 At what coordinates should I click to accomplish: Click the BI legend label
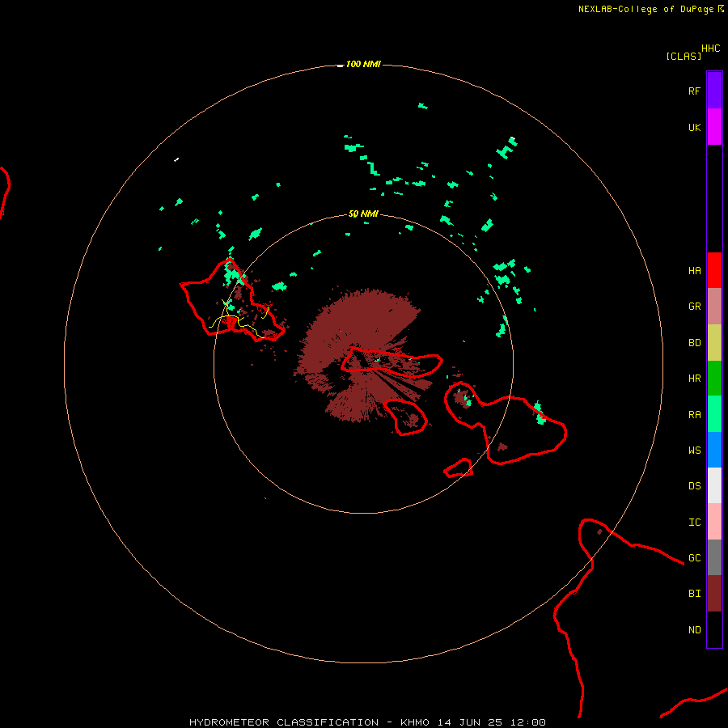[x=694, y=594]
